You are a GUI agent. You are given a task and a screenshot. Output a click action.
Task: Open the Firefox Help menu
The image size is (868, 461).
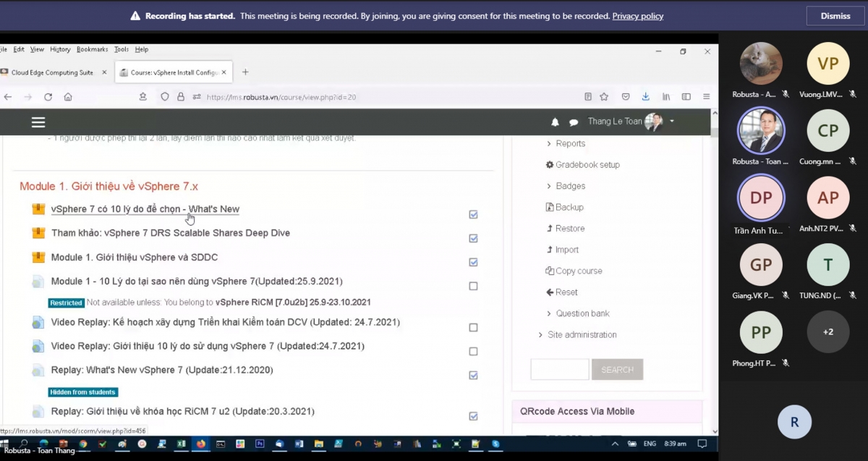pos(142,49)
